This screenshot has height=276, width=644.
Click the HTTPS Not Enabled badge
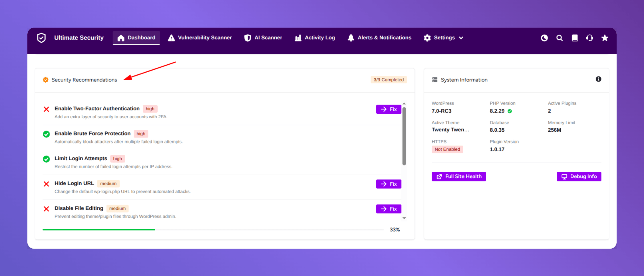[x=447, y=149]
